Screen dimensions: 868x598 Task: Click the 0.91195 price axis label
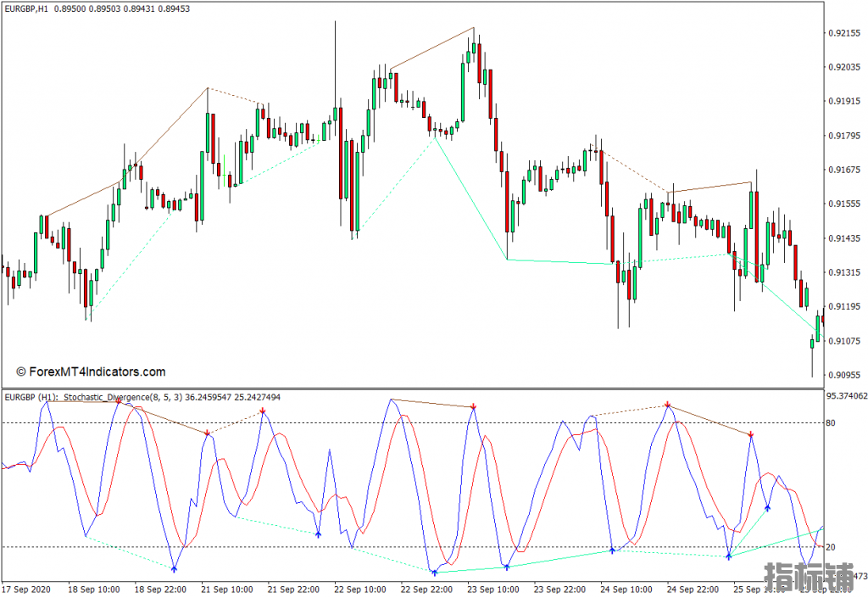tap(844, 306)
